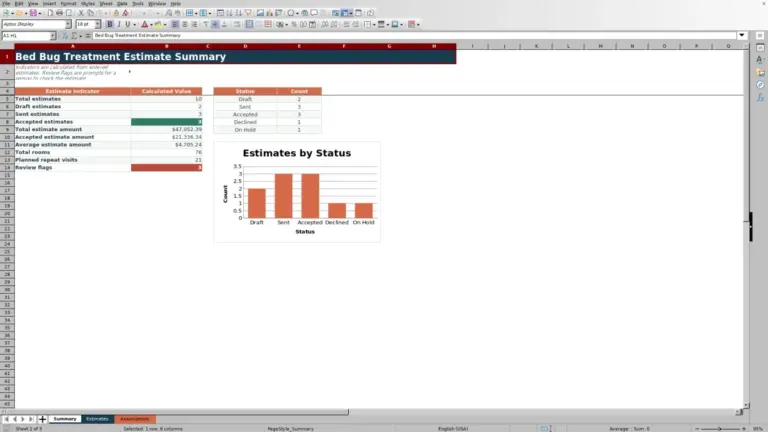Viewport: 768px width, 432px height.
Task: Click the formula input line
Action: coord(414,35)
